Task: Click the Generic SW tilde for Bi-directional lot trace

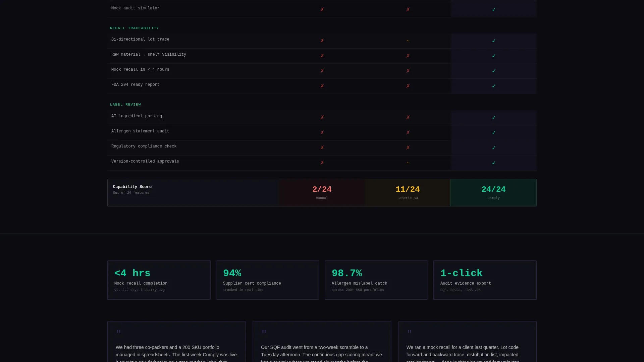Action: 408,41
